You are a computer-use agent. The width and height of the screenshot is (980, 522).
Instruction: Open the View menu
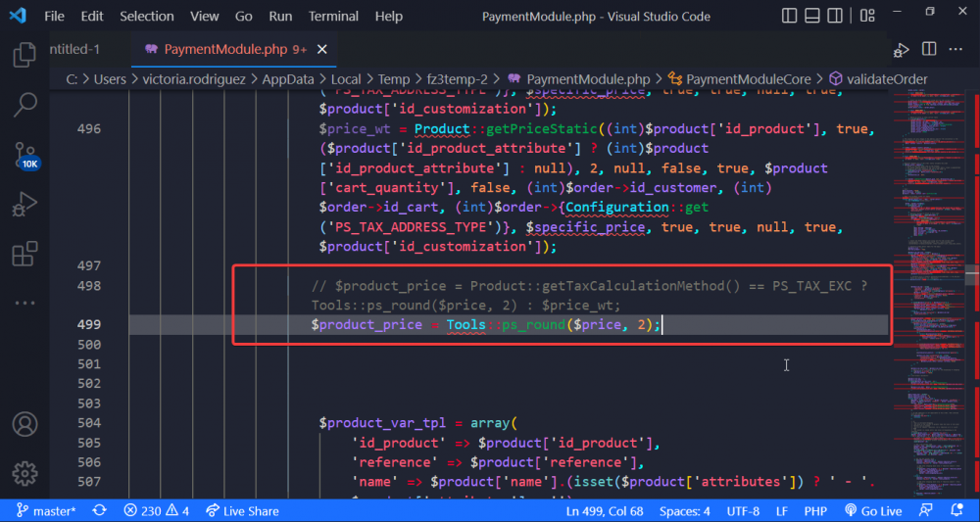tap(205, 17)
